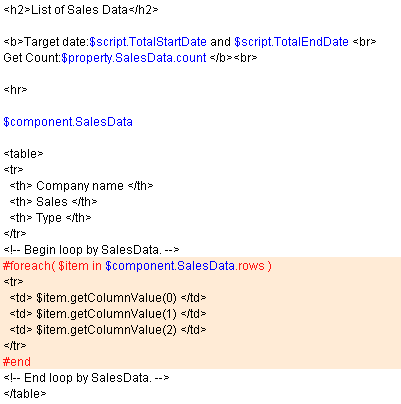Click $component.SalesData inside the foreach line
The image size is (401, 404).
click(x=170, y=266)
